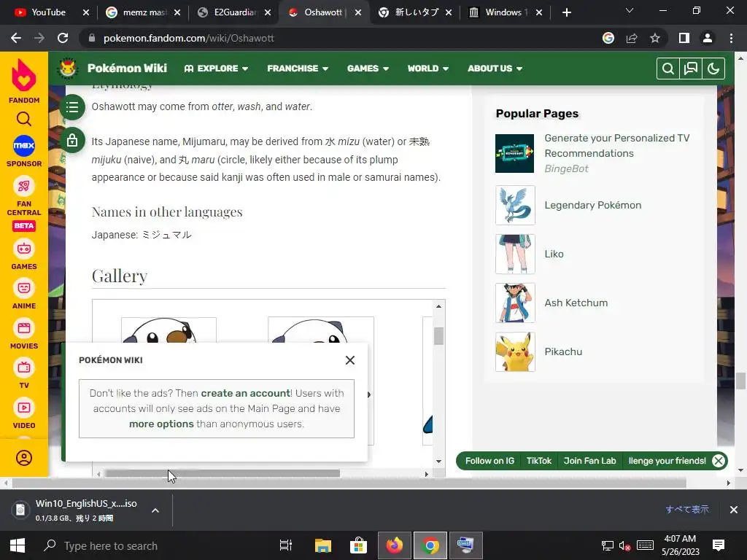This screenshot has width=747, height=560.
Task: Open table of contents list icon
Action: [72, 107]
